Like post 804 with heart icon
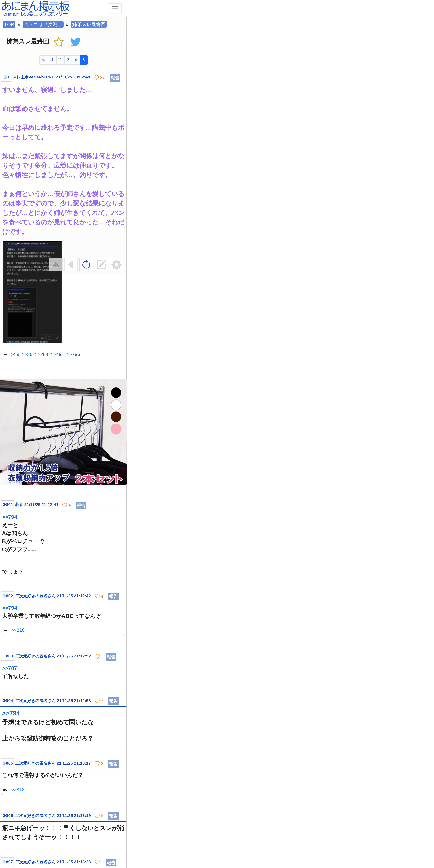Image resolution: width=434 pixels, height=868 pixels. tap(97, 701)
